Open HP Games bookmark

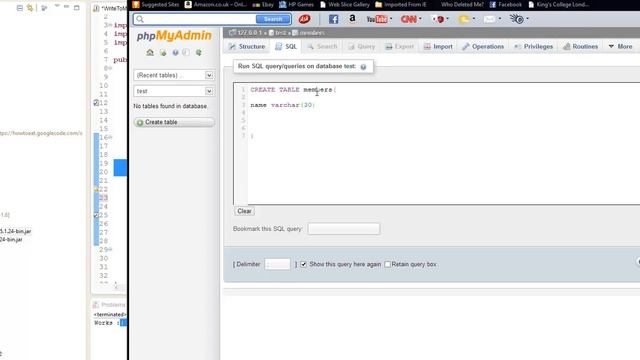tap(296, 5)
